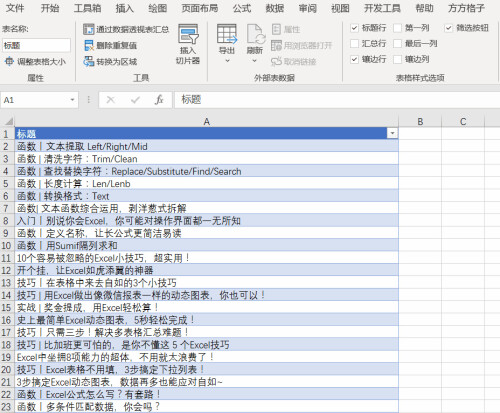500x413 pixels.
Task: Enable the Last Column (最后一列) checkbox
Action: coord(397,43)
